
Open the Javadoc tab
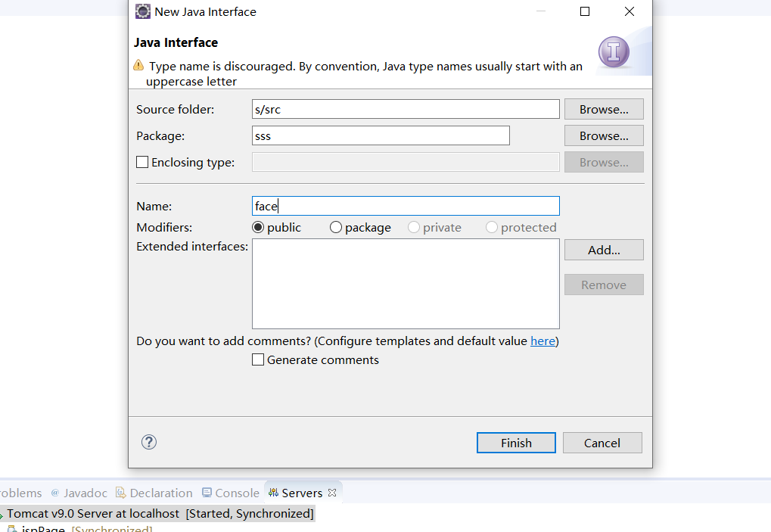(85, 493)
